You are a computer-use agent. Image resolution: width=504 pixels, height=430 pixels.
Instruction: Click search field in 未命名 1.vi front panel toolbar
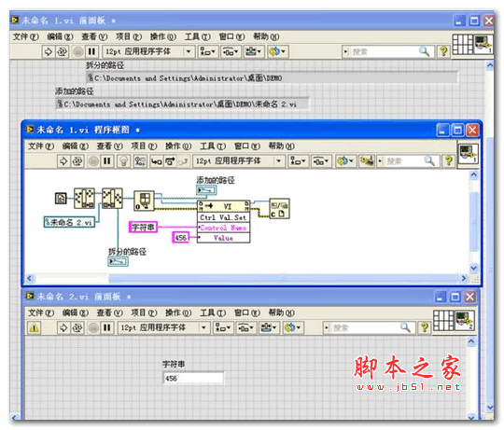click(387, 51)
